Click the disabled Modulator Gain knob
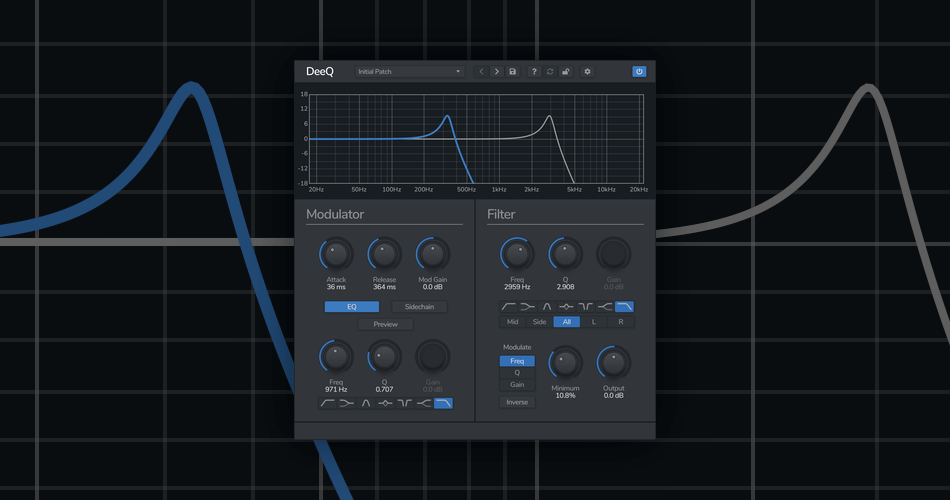The width and height of the screenshot is (950, 500). pos(433,357)
